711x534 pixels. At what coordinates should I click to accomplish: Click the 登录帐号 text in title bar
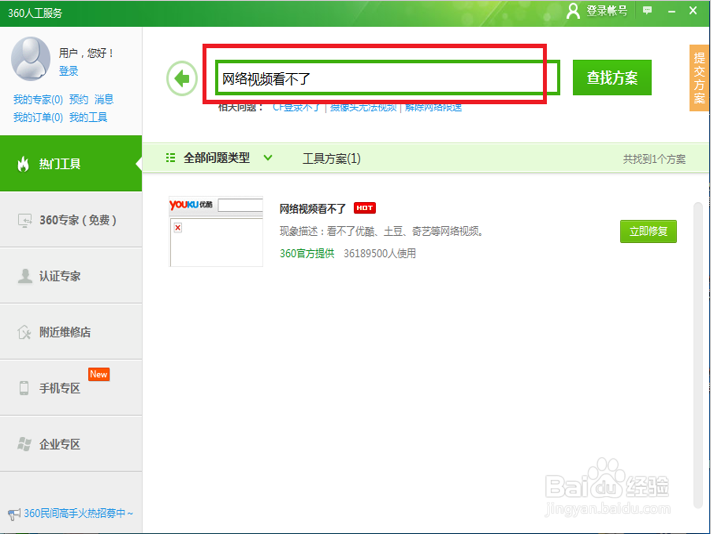click(607, 11)
